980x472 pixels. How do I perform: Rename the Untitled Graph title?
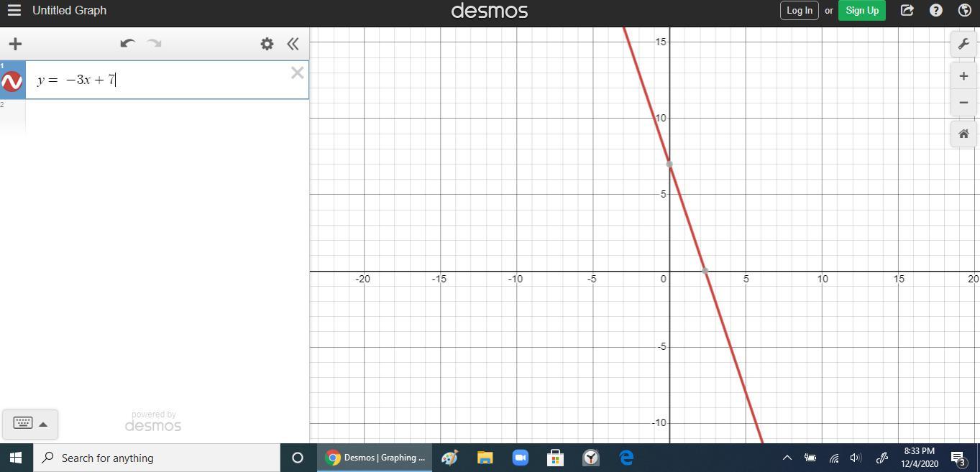click(69, 10)
